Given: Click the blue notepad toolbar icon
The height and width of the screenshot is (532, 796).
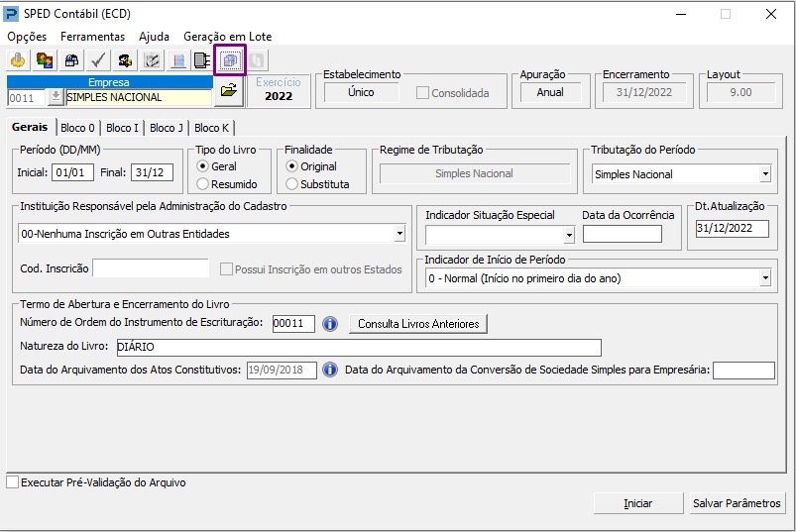Looking at the screenshot, I should coord(178,60).
